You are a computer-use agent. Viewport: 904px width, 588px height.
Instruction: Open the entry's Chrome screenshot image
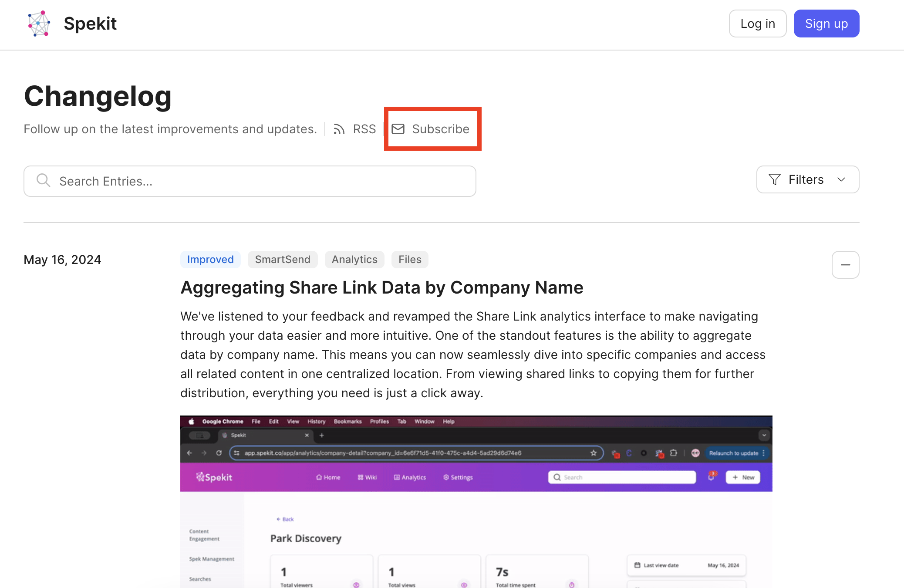pos(476,502)
